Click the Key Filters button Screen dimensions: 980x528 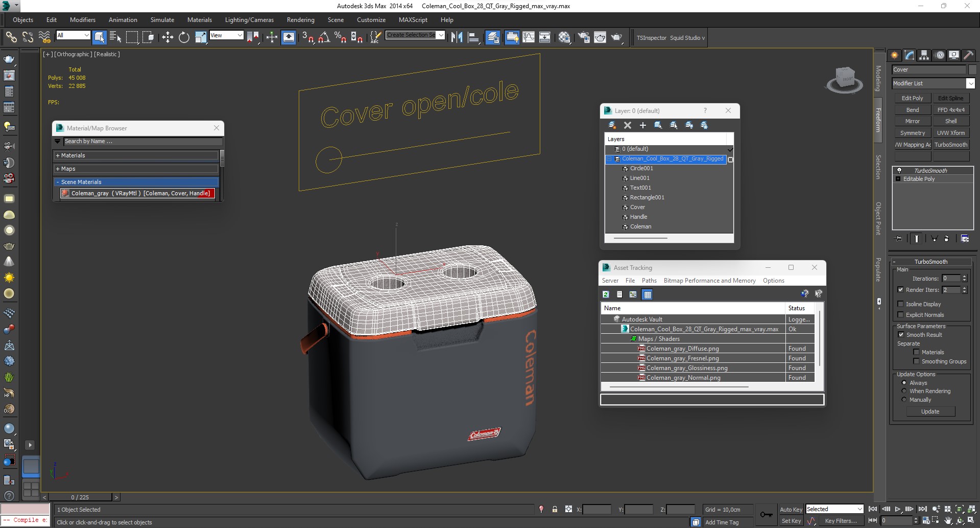pos(841,521)
